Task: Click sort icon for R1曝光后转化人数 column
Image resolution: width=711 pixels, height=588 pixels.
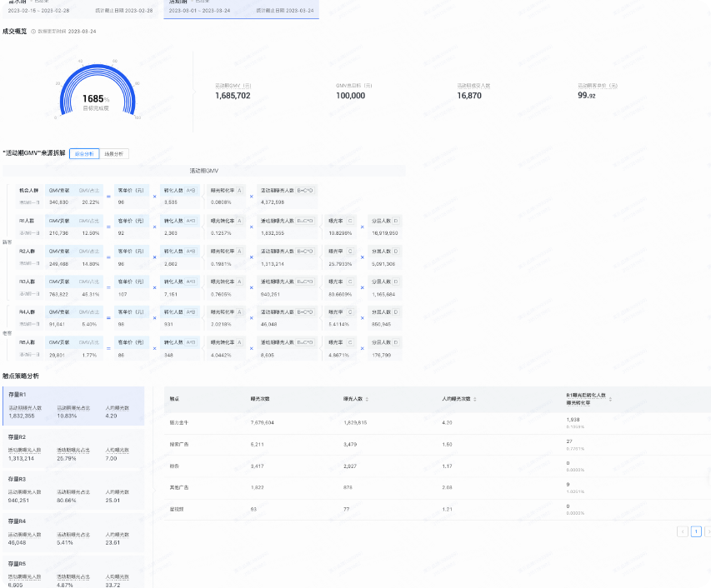Action: pos(610,400)
